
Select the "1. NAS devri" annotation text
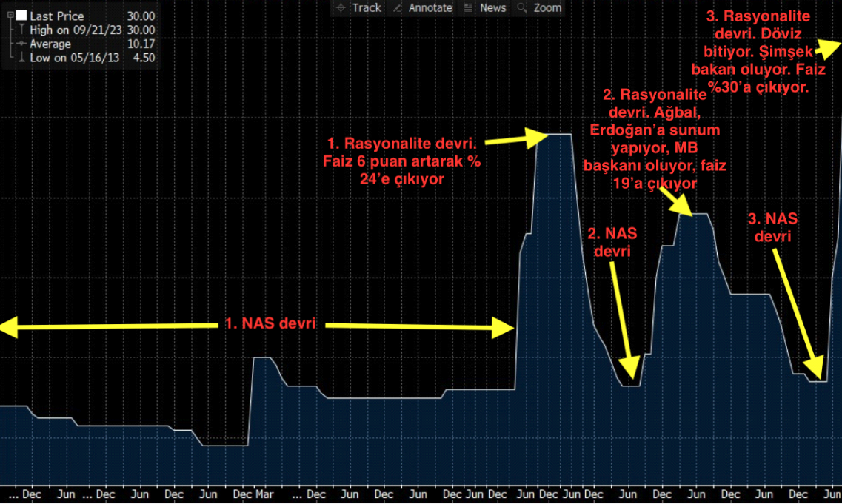pos(270,324)
